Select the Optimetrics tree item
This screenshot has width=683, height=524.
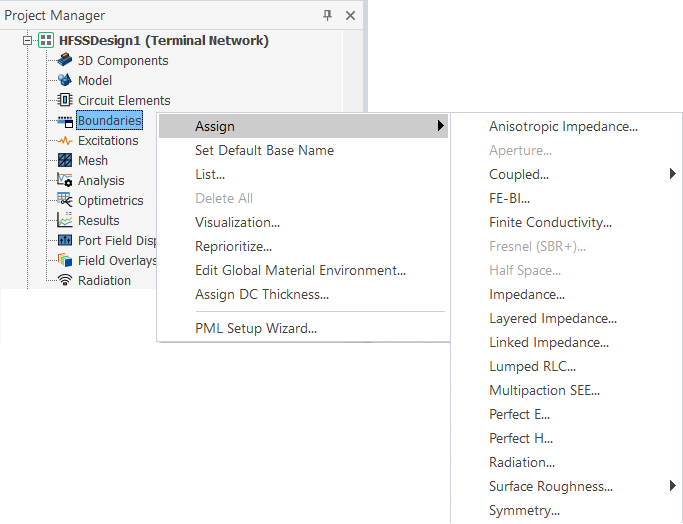pyautogui.click(x=111, y=201)
